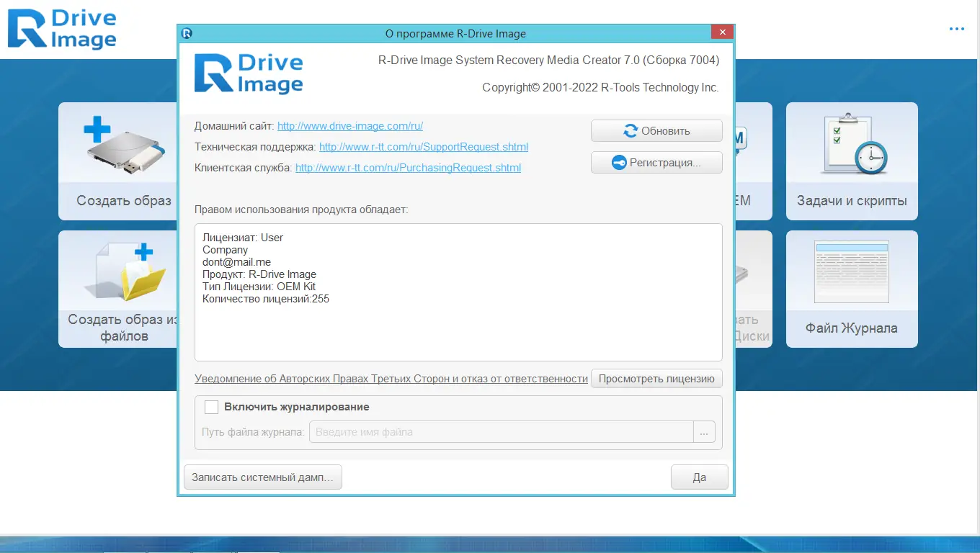Click the log file path input field
Viewport: 980px width, 553px height.
501,432
